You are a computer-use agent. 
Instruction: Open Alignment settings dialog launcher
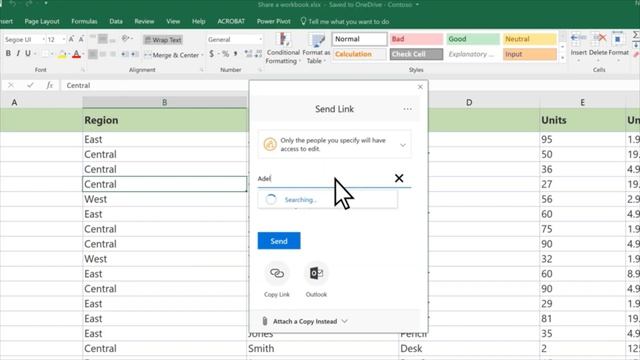202,70
